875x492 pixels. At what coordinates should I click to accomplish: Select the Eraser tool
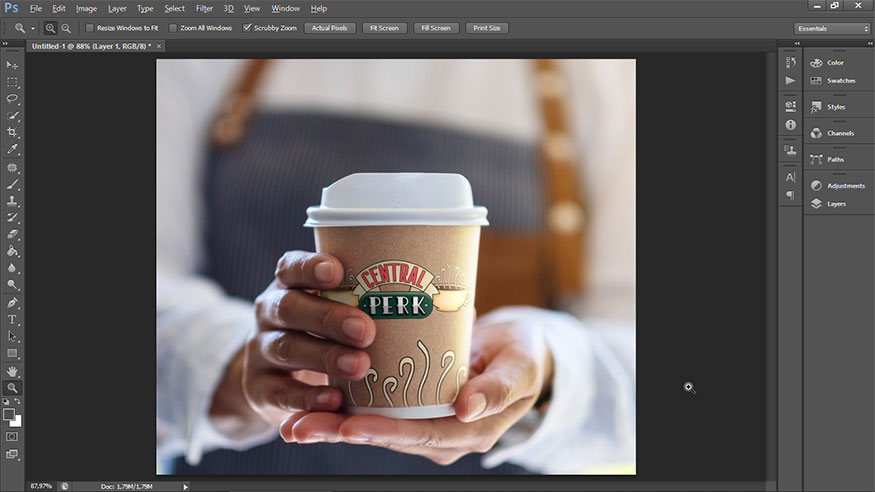click(x=12, y=234)
